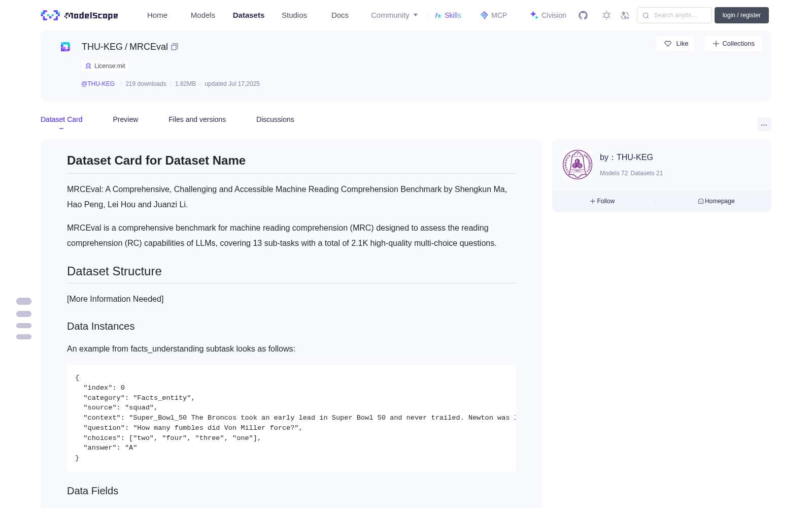
Task: Focus the Search anything field
Action: (674, 15)
